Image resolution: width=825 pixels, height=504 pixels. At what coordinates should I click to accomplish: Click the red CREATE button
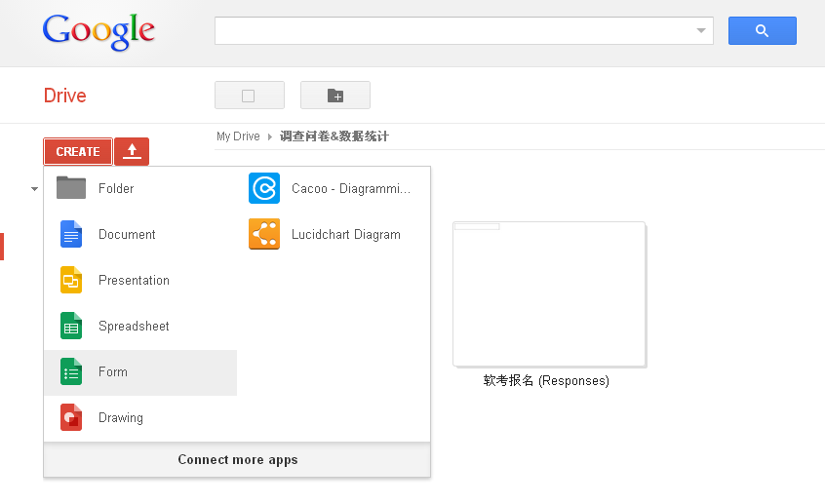tap(78, 151)
